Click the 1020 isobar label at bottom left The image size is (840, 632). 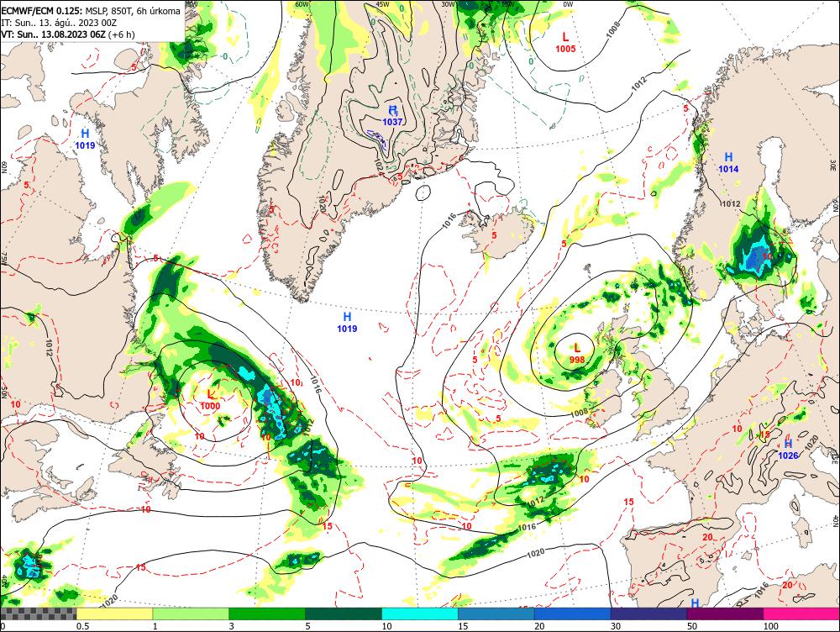(109, 601)
